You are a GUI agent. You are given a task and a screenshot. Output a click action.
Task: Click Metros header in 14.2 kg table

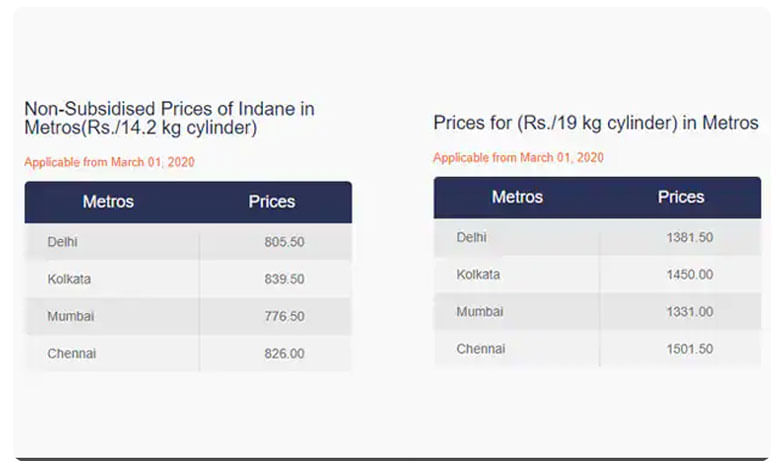[108, 201]
